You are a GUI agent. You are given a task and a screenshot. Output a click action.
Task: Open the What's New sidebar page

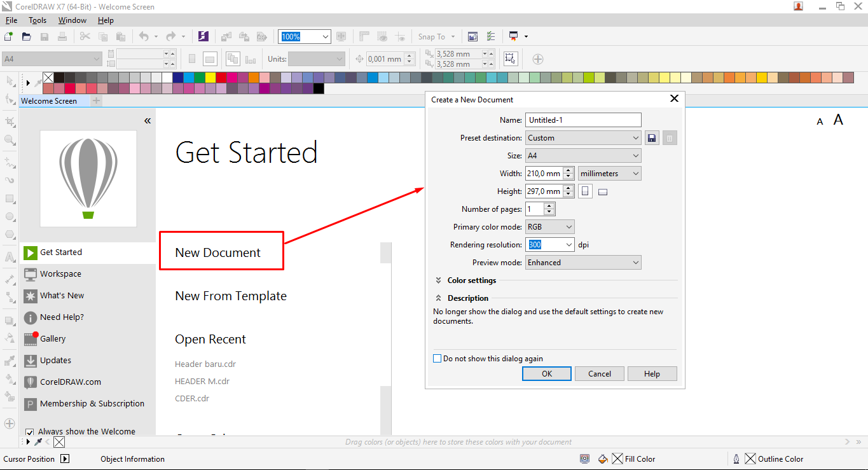point(87,296)
